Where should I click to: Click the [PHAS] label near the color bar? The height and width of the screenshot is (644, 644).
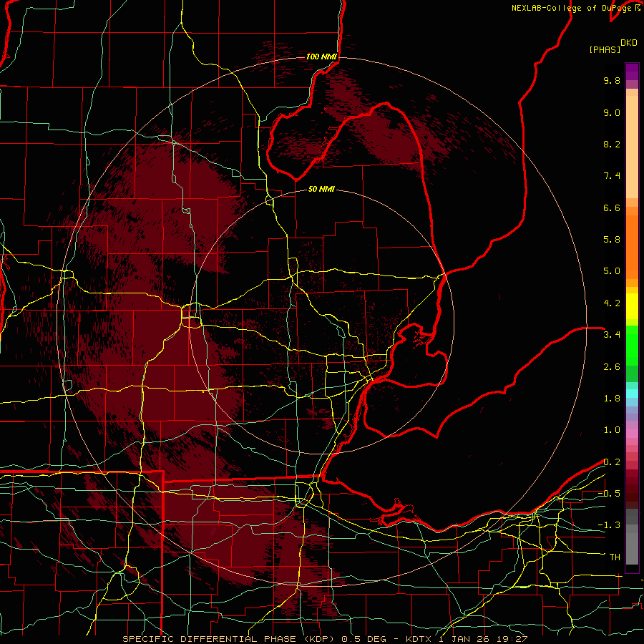pyautogui.click(x=605, y=50)
